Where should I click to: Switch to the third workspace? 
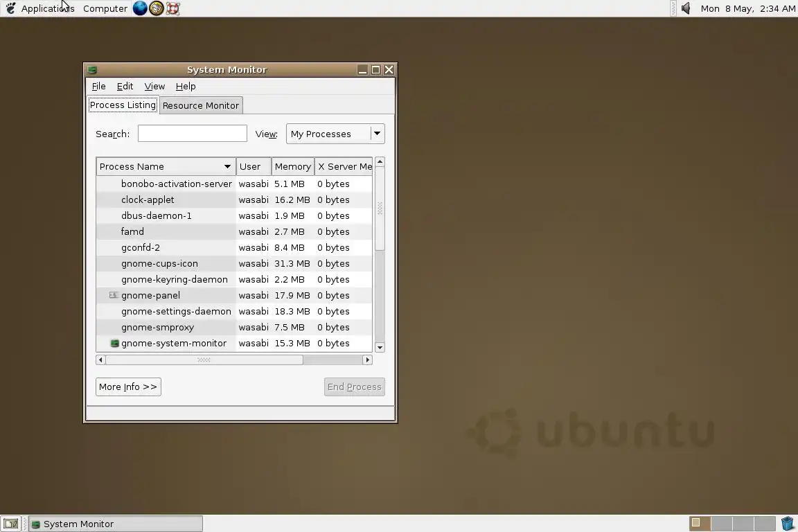coord(743,524)
